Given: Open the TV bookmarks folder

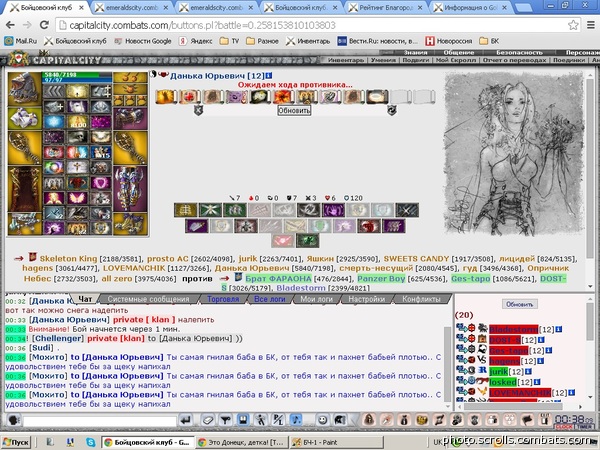Looking at the screenshot, I should click(x=230, y=41).
